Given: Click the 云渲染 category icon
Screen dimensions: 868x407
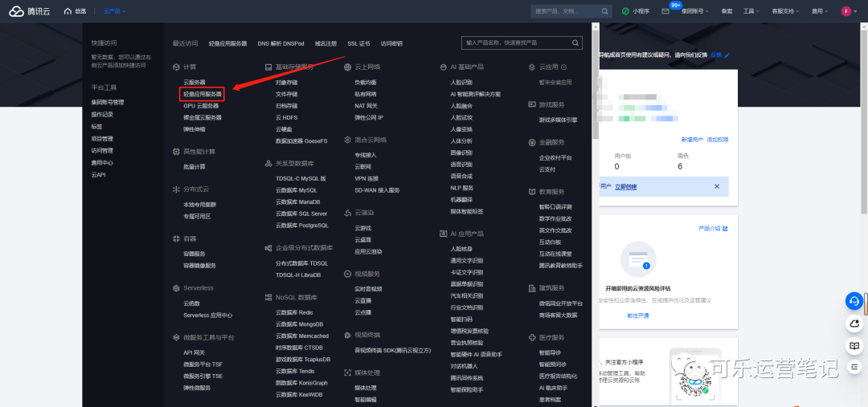Looking at the screenshot, I should (348, 213).
